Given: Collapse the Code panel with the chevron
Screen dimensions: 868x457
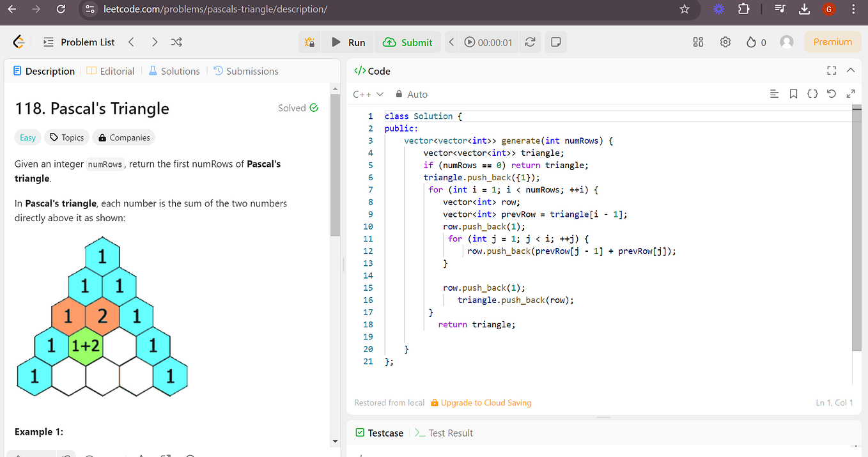Looking at the screenshot, I should pyautogui.click(x=851, y=70).
